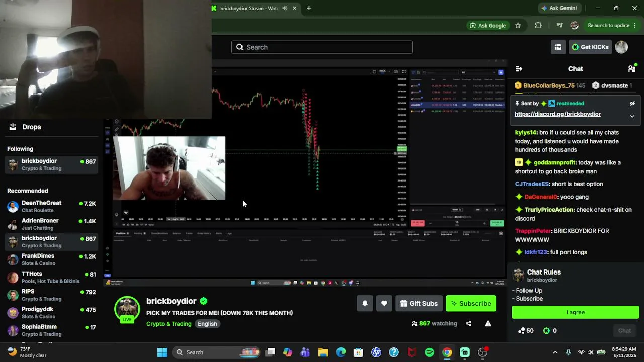Accept chat rules with I agree
Image resolution: width=644 pixels, height=362 pixels.
(x=575, y=312)
